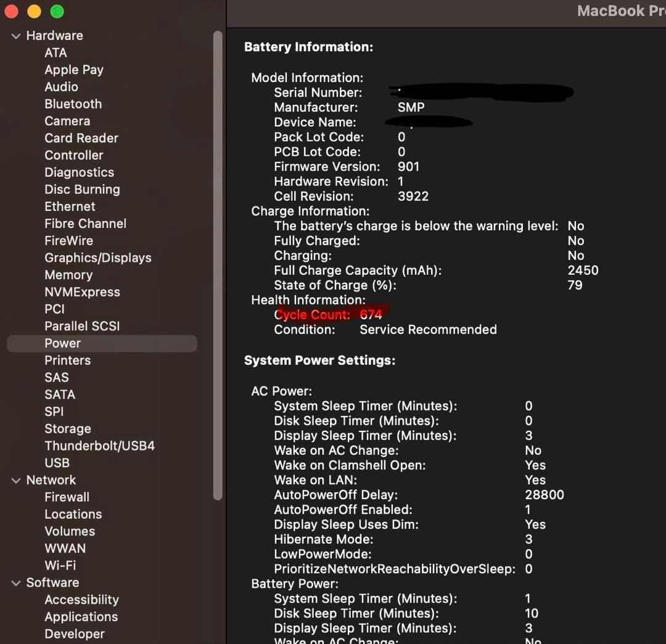The image size is (666, 644).
Task: Click the yellow minimize window button
Action: pyautogui.click(x=35, y=11)
